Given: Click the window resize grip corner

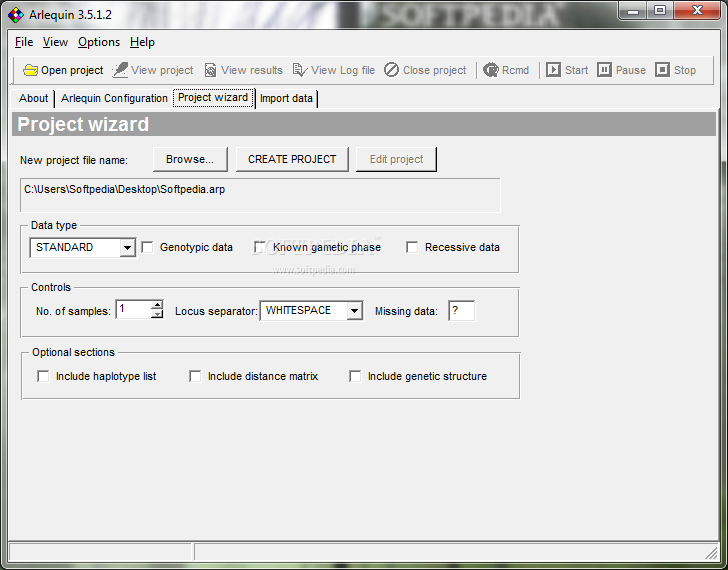Looking at the screenshot, I should pyautogui.click(x=712, y=552).
